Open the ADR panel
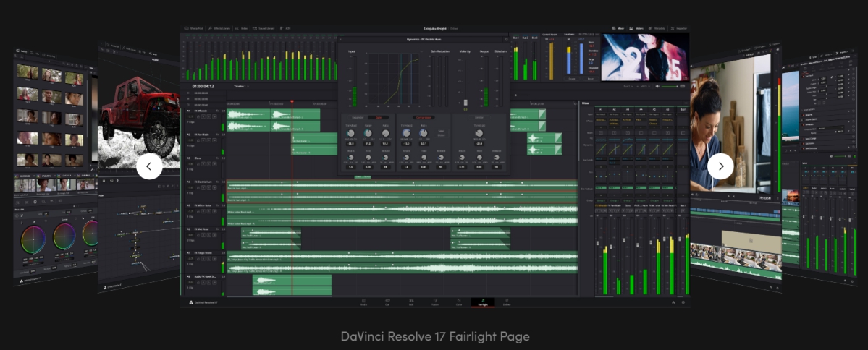This screenshot has width=868, height=350. pyautogui.click(x=286, y=29)
